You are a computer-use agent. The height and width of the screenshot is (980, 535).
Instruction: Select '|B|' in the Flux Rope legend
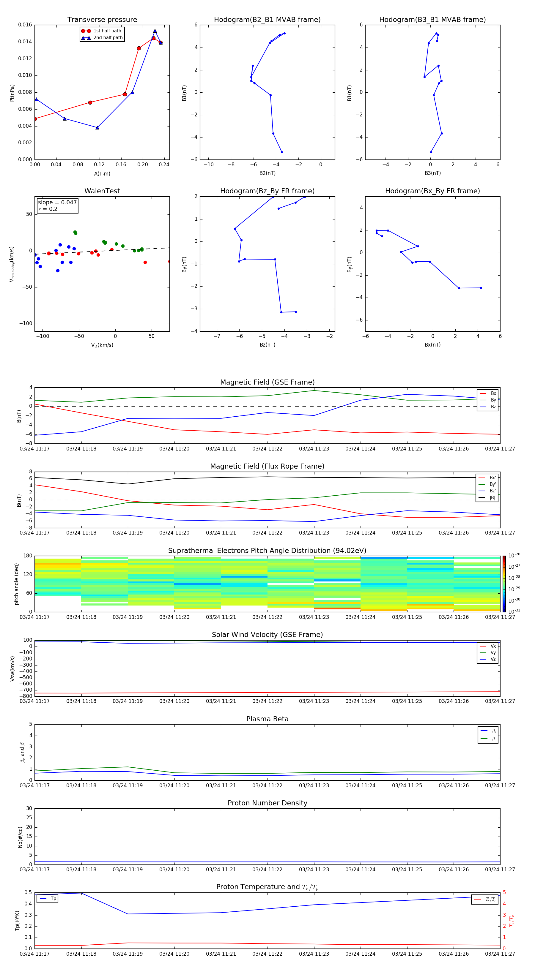[487, 498]
